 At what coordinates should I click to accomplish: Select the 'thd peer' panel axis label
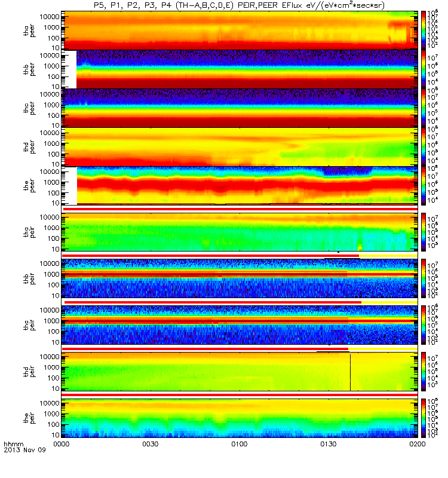pyautogui.click(x=29, y=147)
